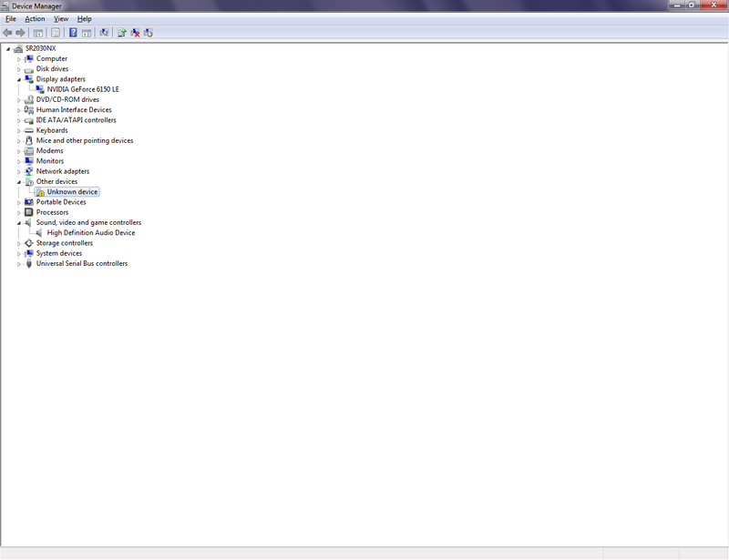729x560 pixels.
Task: Scan for hardware changes
Action: coord(104,33)
